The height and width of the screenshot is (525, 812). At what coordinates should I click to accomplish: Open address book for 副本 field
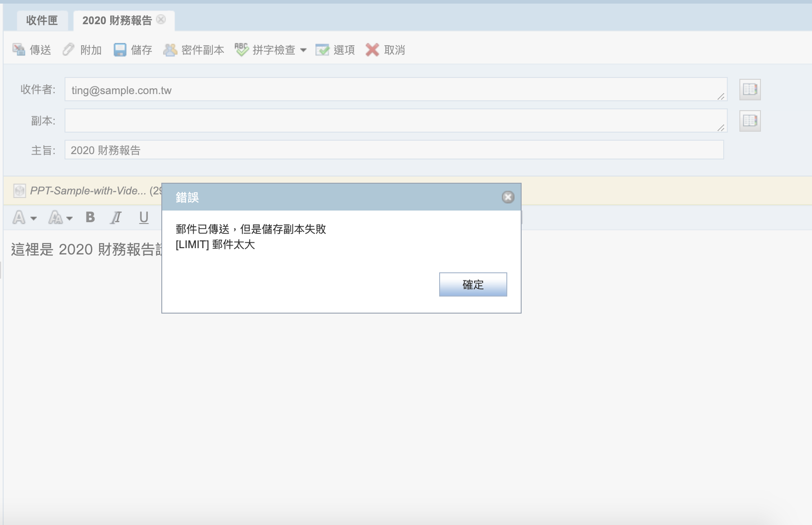(750, 121)
